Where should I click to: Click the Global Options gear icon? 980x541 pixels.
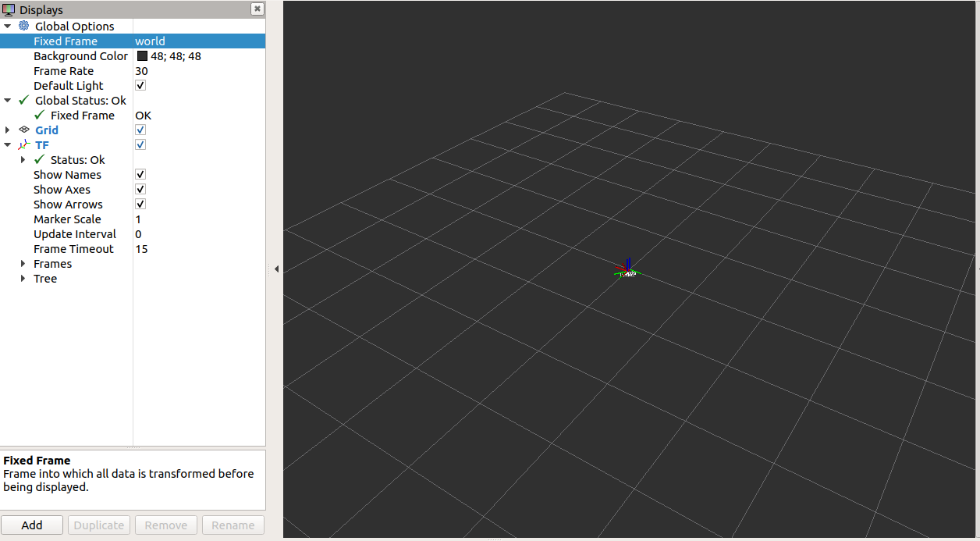23,26
